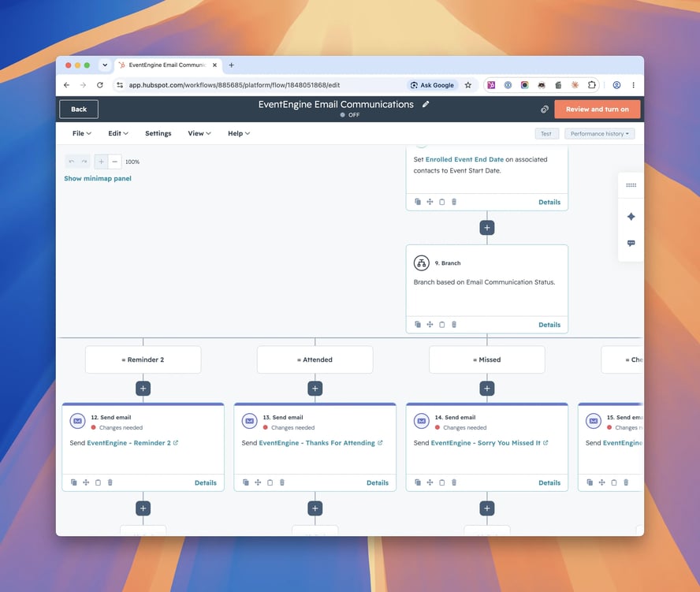Copy the Set Enrolled Event End Date action
700x592 pixels.
(x=418, y=202)
